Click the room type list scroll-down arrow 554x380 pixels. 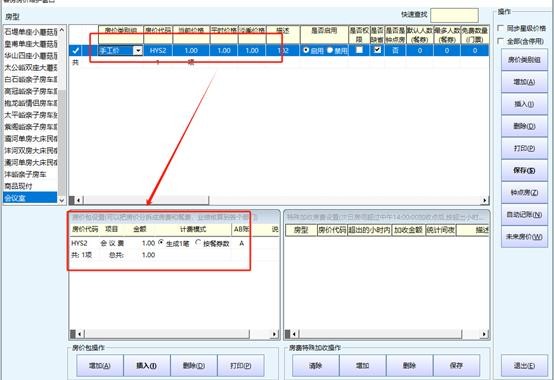(62, 200)
